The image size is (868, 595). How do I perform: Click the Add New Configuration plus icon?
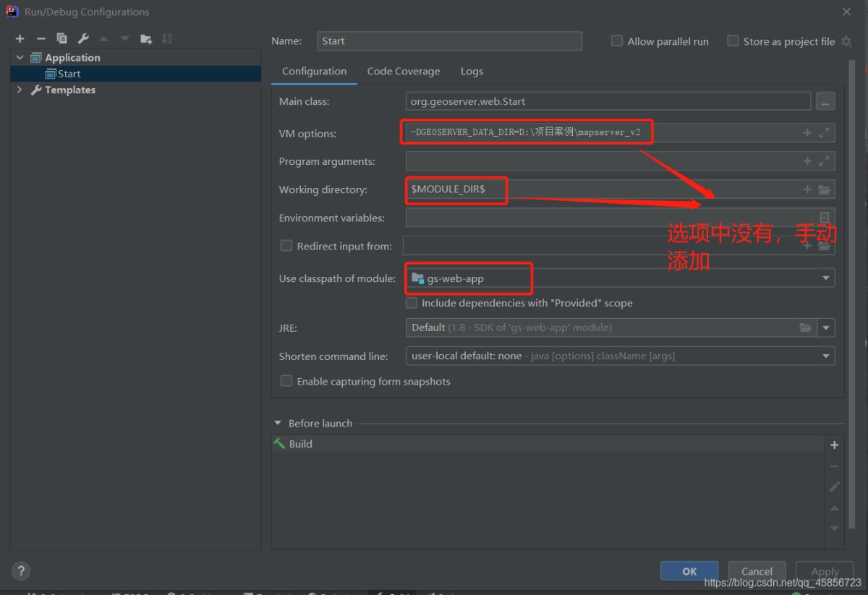[20, 39]
